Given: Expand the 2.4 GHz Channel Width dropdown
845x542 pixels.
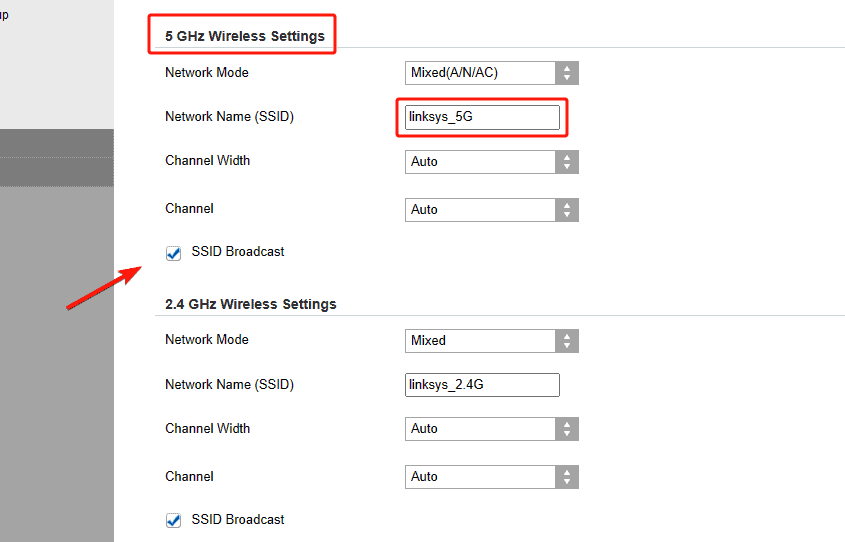Looking at the screenshot, I should click(x=491, y=429).
